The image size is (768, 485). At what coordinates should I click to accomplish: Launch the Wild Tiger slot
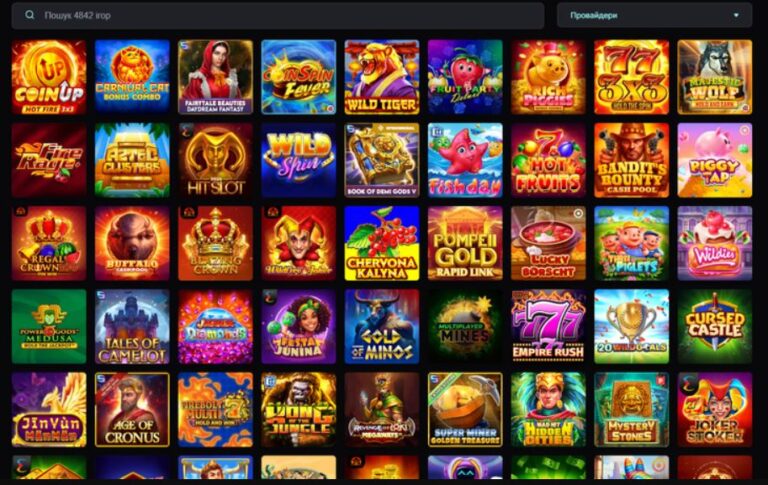tap(382, 77)
